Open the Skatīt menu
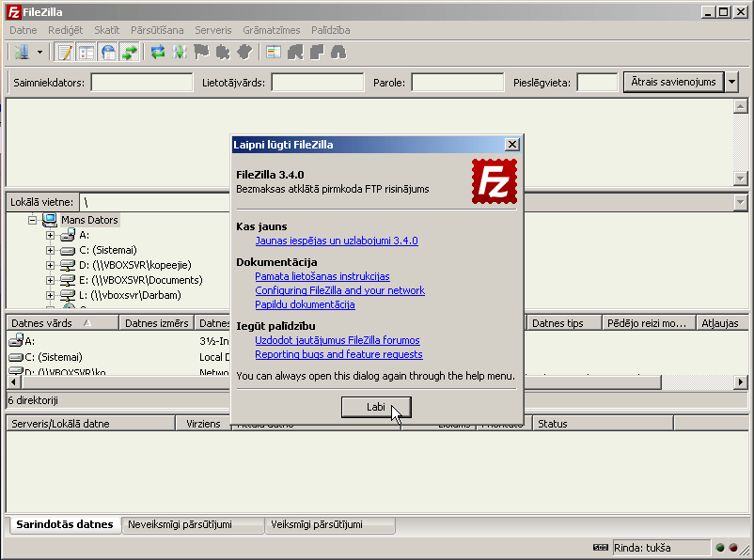 tap(107, 30)
